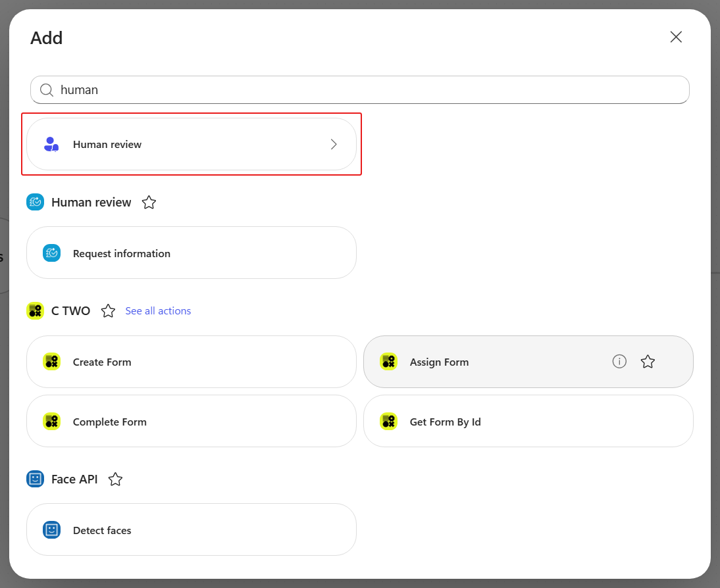This screenshot has height=588, width=720.
Task: Select the Create Form action
Action: pyautogui.click(x=192, y=362)
